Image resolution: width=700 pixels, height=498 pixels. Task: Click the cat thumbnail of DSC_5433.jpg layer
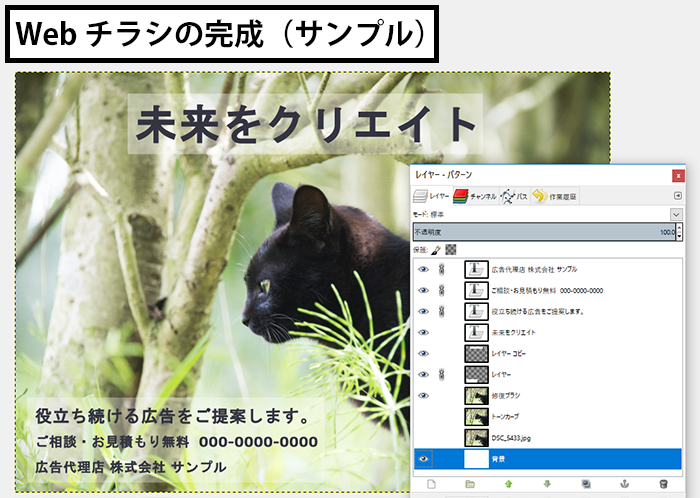476,438
